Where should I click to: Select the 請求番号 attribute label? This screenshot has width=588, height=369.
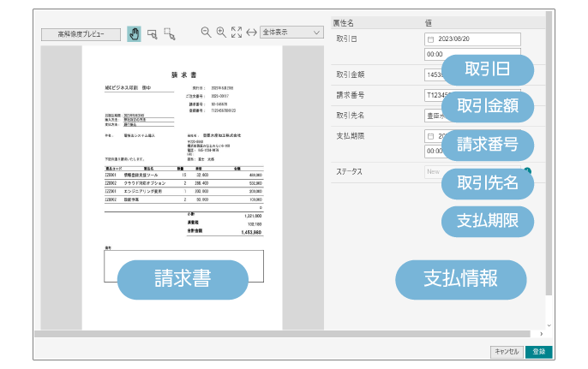351,95
